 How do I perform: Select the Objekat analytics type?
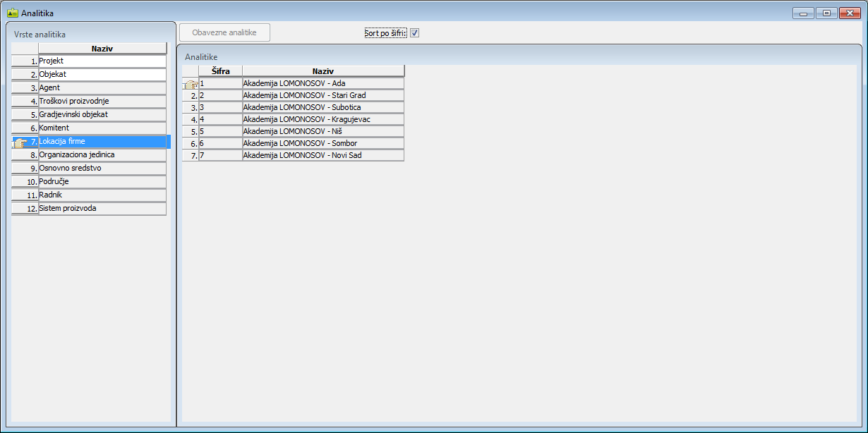click(x=102, y=74)
